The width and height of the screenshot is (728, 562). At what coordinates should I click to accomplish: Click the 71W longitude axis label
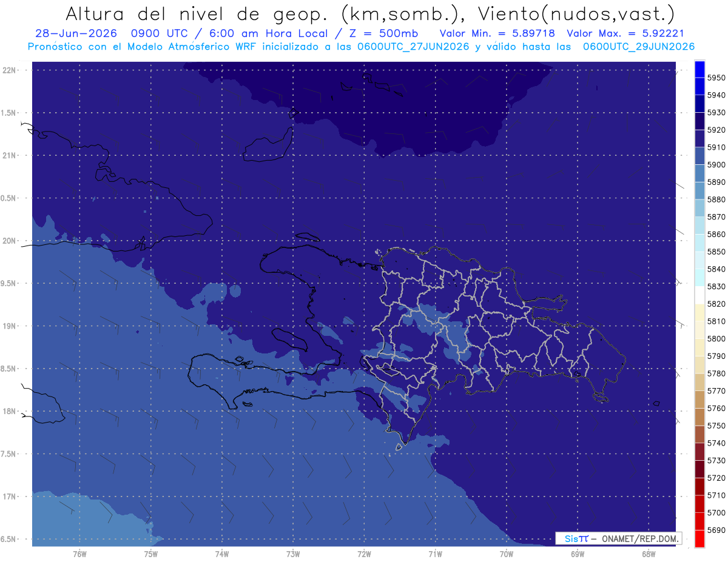click(435, 554)
